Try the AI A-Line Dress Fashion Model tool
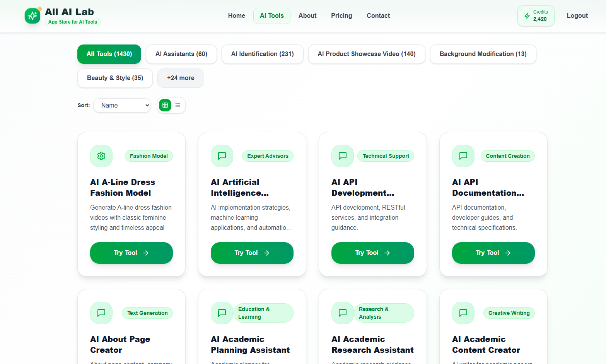606x364 pixels. tap(131, 253)
